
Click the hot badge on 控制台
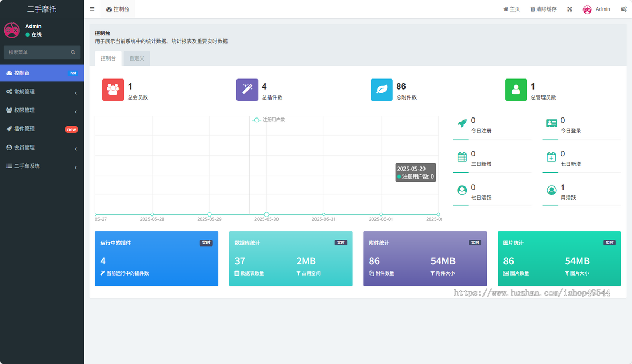[73, 73]
